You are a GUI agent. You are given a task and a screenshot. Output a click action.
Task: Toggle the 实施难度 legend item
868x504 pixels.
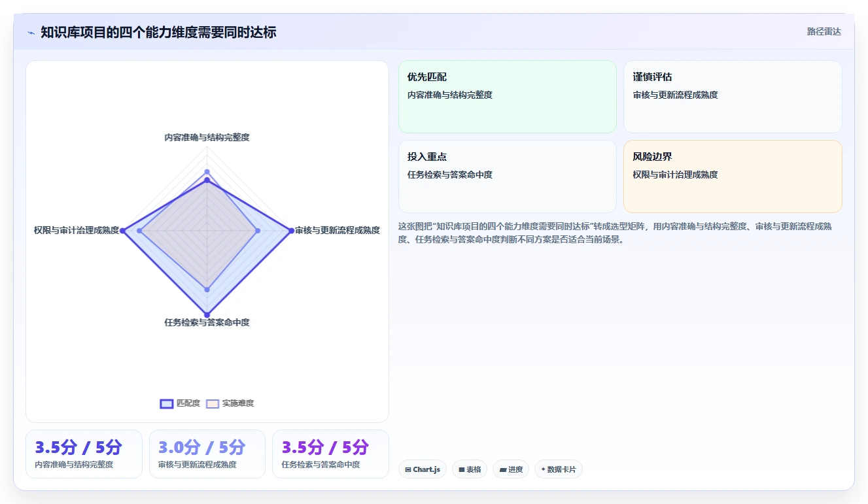[x=230, y=403]
